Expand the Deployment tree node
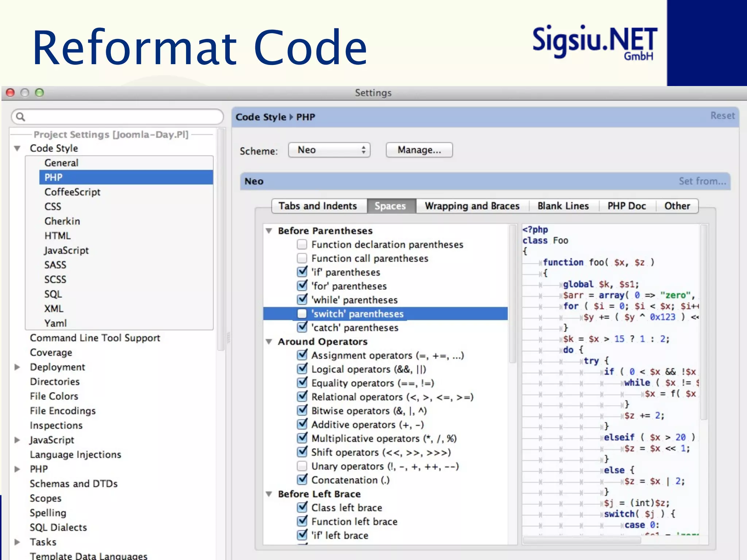Image resolution: width=747 pixels, height=560 pixels. (x=17, y=367)
